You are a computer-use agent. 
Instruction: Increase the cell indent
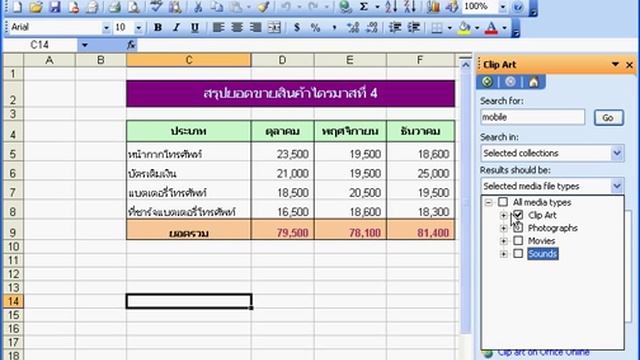(x=413, y=27)
